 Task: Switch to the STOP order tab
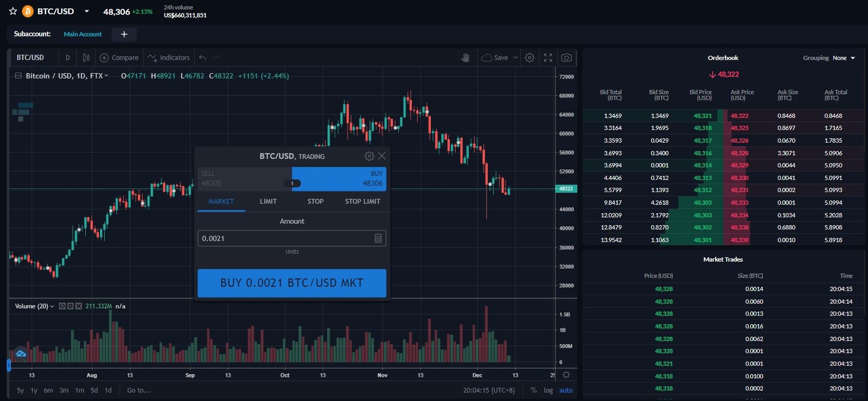click(315, 201)
